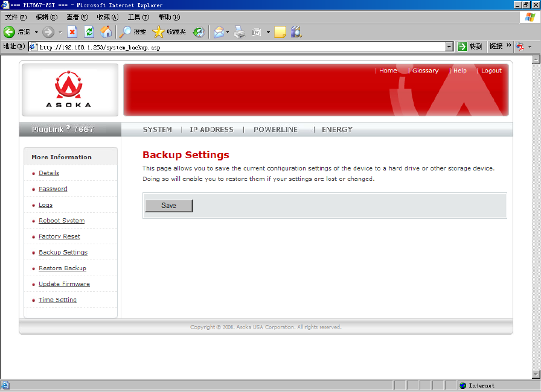Click the Forward arrow toolbar icon
541x392 pixels.
(48, 32)
